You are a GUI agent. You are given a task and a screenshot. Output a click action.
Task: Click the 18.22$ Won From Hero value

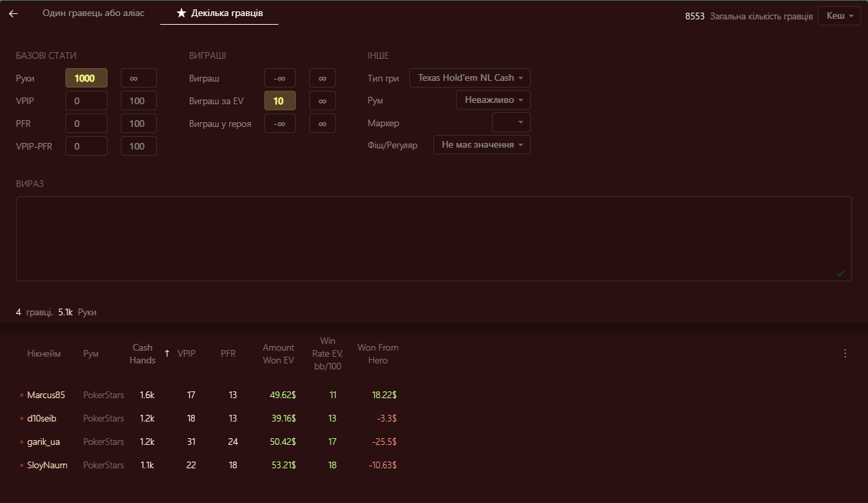pos(385,395)
